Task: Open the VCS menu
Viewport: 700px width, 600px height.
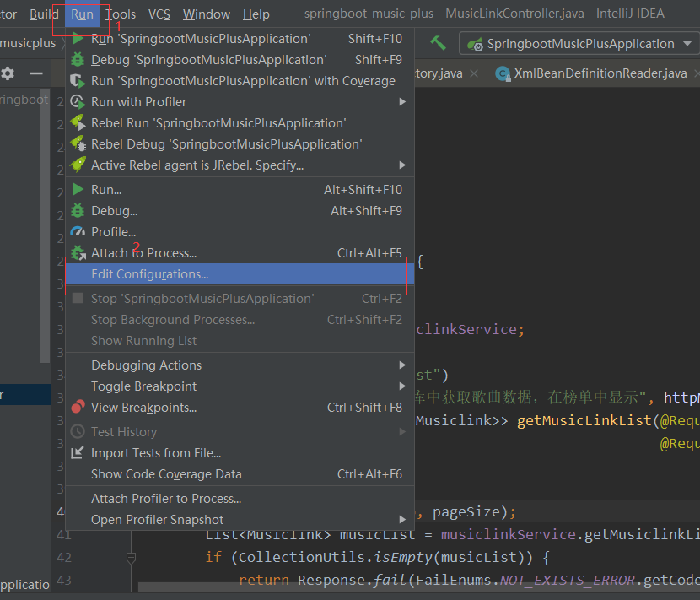Action: [159, 14]
